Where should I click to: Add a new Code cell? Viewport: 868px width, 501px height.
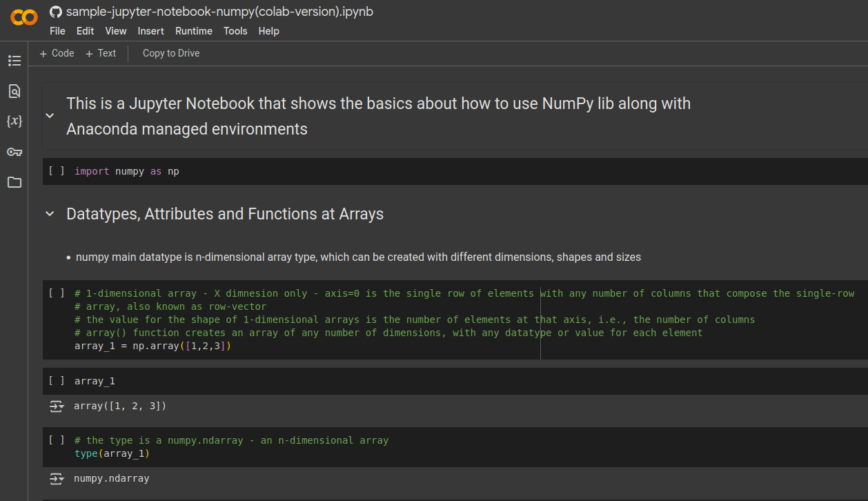pos(57,53)
